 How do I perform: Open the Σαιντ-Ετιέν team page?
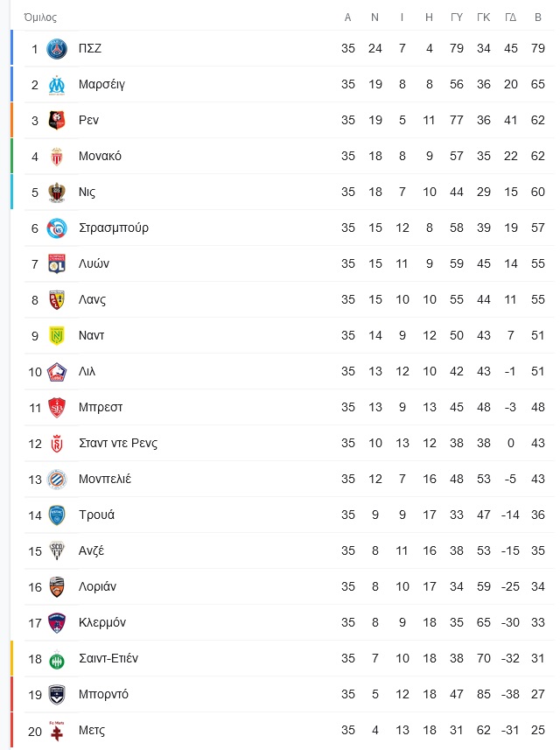108,658
